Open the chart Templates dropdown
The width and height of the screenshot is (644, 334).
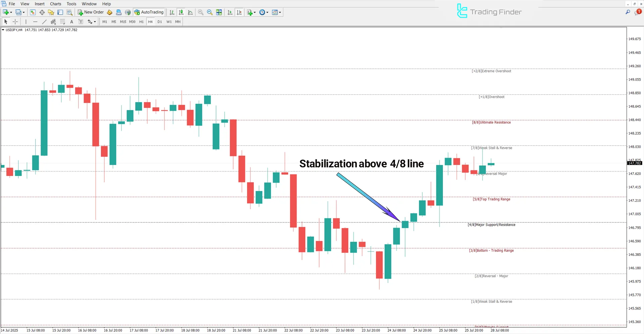click(x=277, y=12)
